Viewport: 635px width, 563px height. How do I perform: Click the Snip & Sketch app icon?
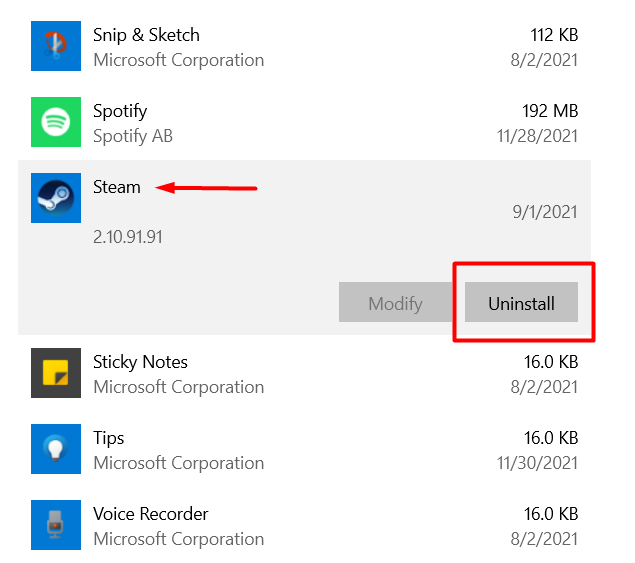tap(56, 46)
